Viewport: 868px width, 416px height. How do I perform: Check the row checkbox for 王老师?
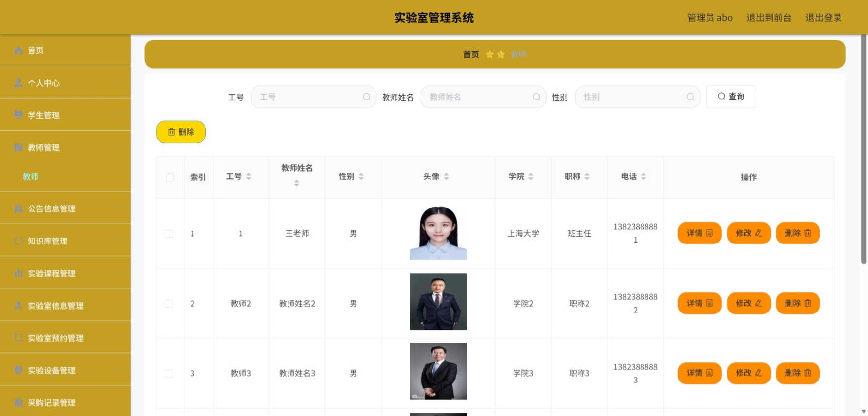[x=169, y=234]
